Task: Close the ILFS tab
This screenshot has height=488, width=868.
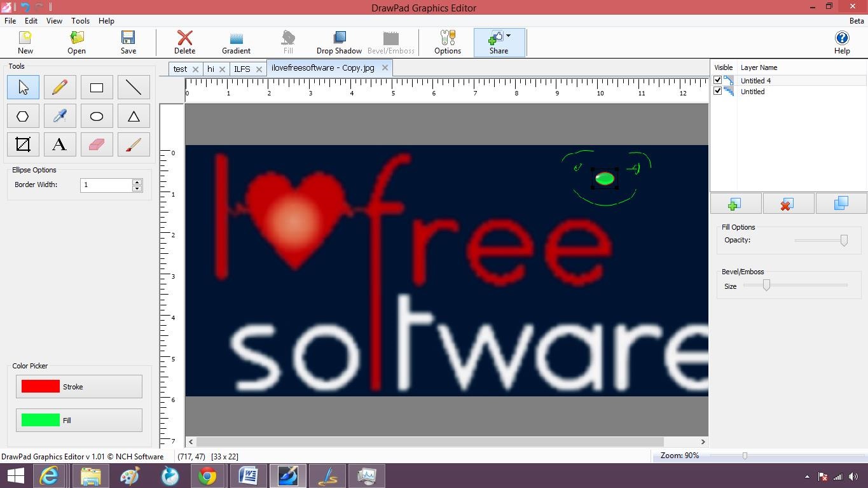Action: click(x=259, y=69)
